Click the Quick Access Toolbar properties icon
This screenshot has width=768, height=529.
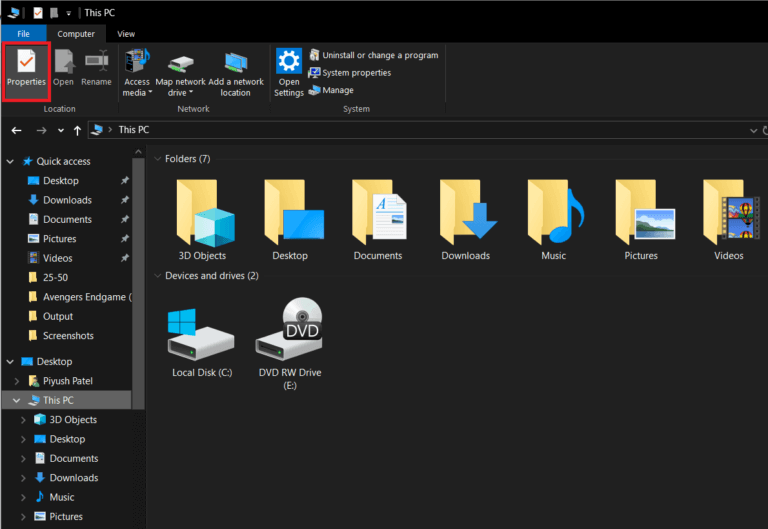pos(38,13)
